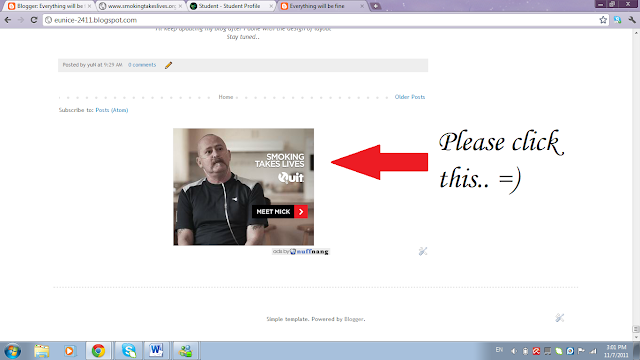The height and width of the screenshot is (360, 640).
Task: Close the Blogger: Everything will be tab
Action: (x=89, y=6)
